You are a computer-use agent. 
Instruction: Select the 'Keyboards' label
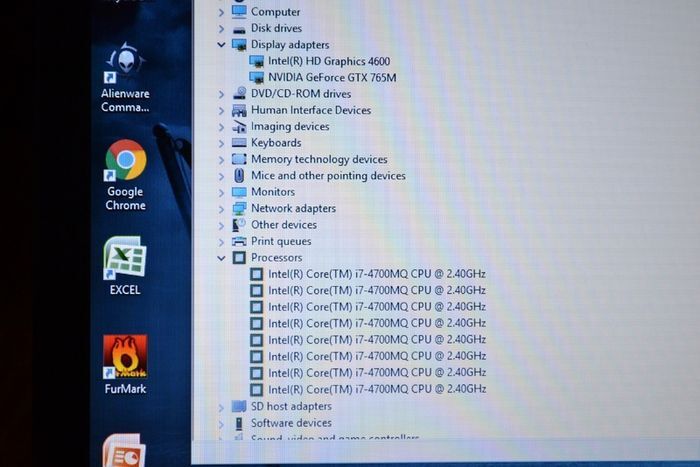click(x=276, y=143)
